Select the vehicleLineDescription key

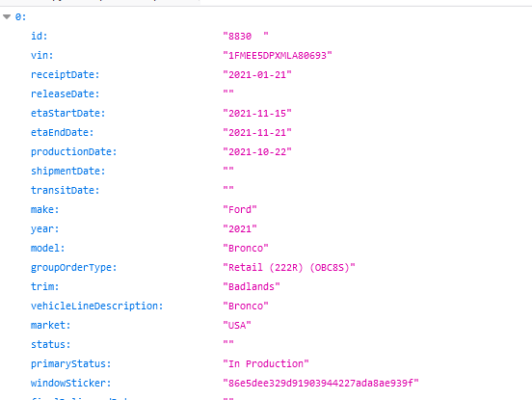pyautogui.click(x=97, y=306)
